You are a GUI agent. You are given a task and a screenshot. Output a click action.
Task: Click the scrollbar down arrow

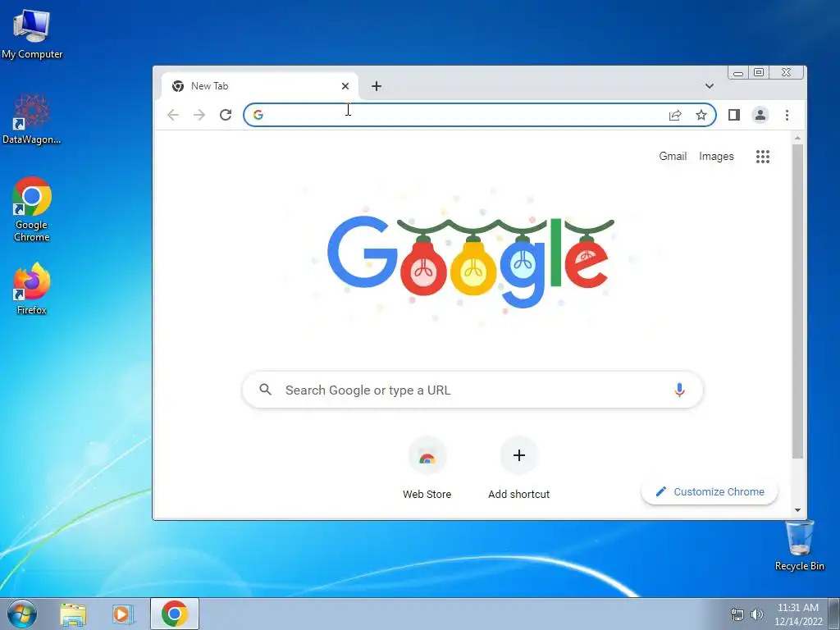point(797,510)
